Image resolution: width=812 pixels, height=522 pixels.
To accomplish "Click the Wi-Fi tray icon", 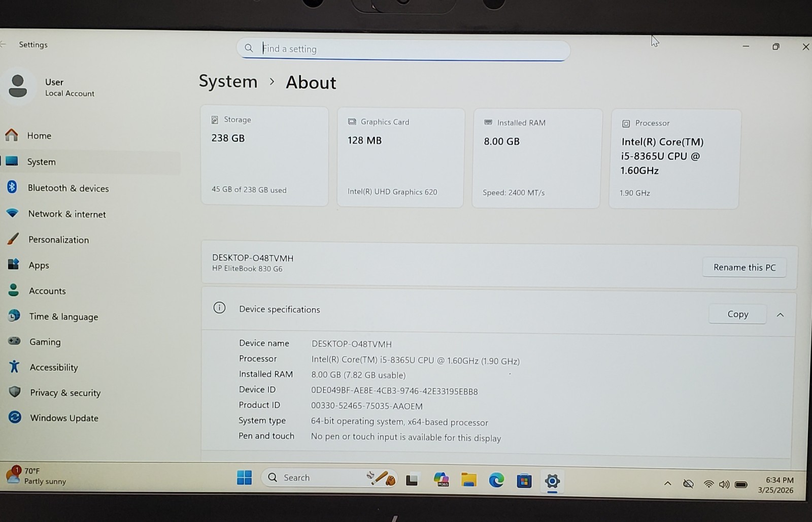I will point(708,484).
